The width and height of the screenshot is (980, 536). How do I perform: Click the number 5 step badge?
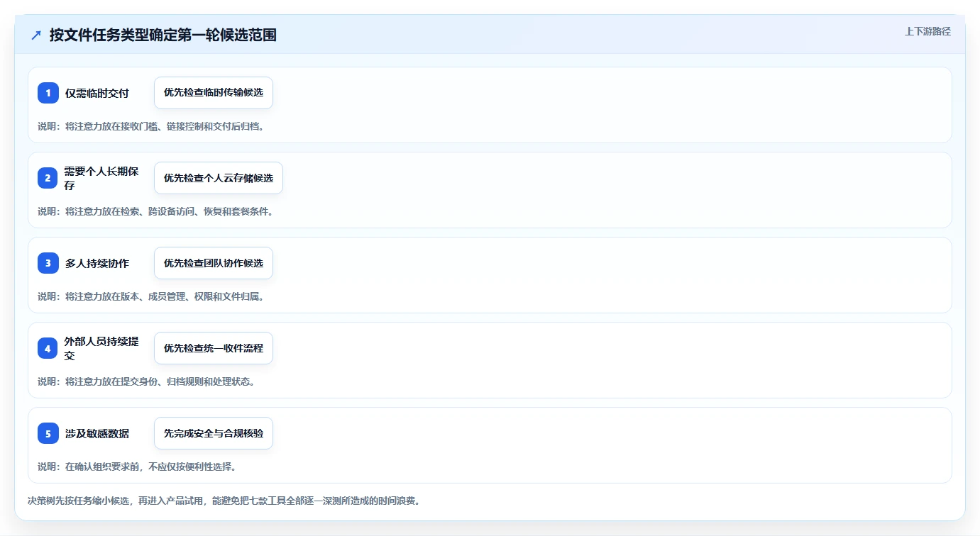tap(48, 433)
